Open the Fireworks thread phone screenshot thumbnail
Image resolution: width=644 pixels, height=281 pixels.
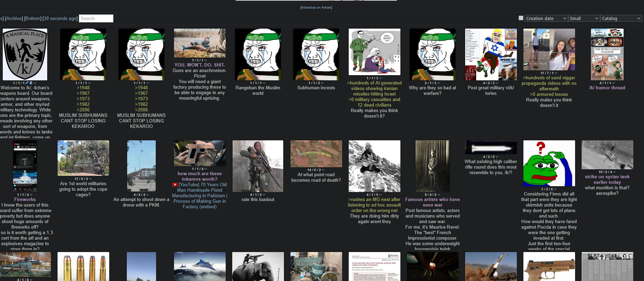pyautogui.click(x=25, y=166)
